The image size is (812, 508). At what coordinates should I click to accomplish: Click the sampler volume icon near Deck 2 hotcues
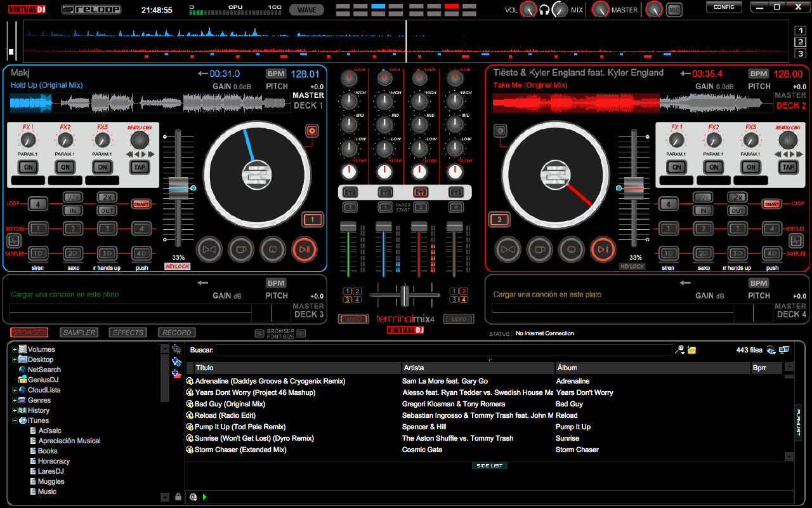(x=796, y=241)
